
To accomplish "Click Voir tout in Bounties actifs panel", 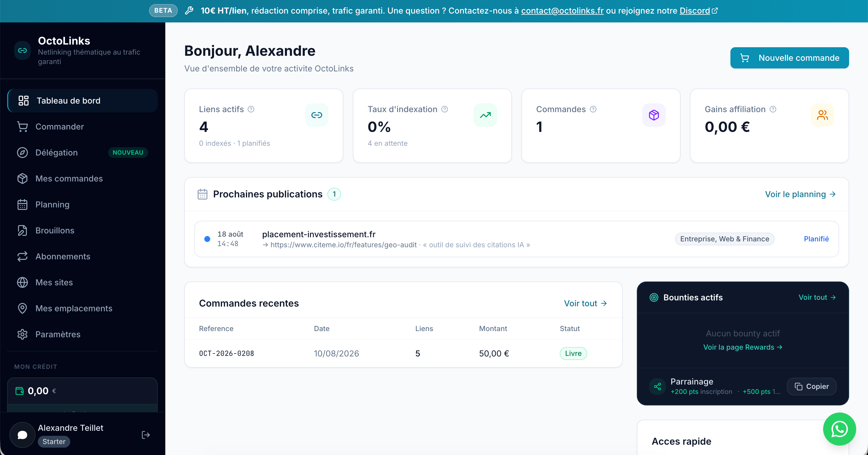I will pos(817,297).
